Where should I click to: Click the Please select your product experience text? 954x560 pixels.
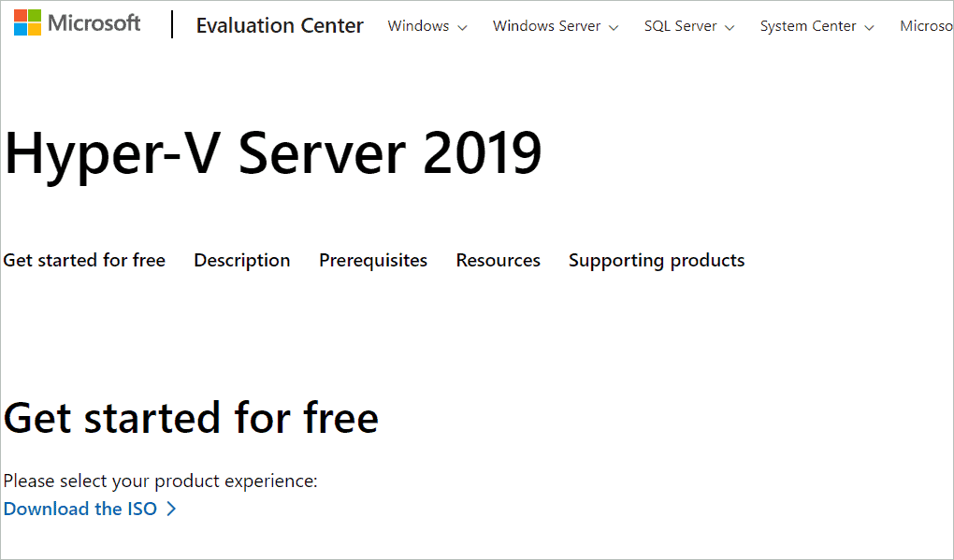tap(161, 481)
